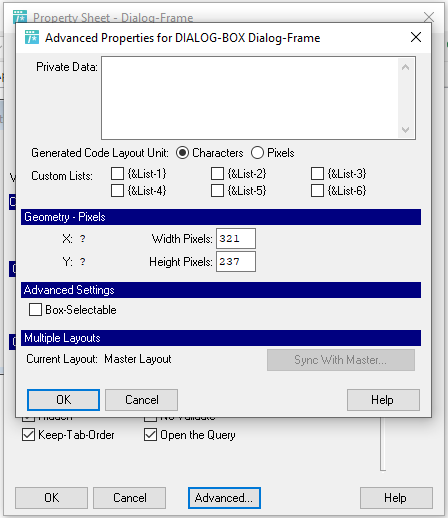Click the Advanced Properties dialog title icon
Screen dimensions: 448x518
click(x=32, y=37)
